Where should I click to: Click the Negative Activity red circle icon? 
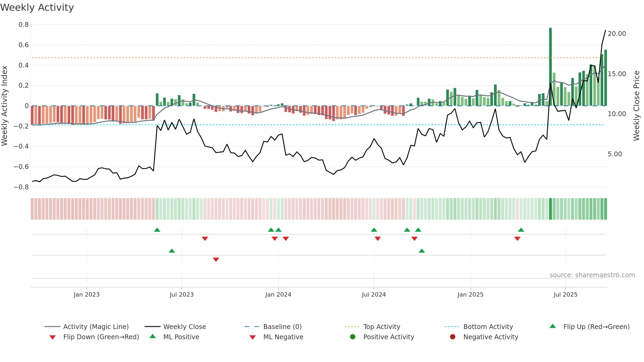pos(453,337)
